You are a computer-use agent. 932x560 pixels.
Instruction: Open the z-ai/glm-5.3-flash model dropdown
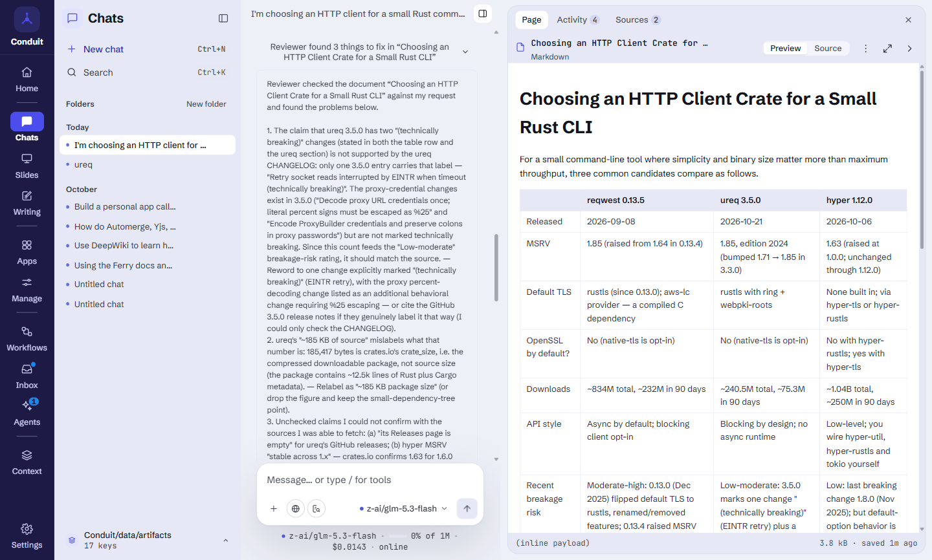403,509
